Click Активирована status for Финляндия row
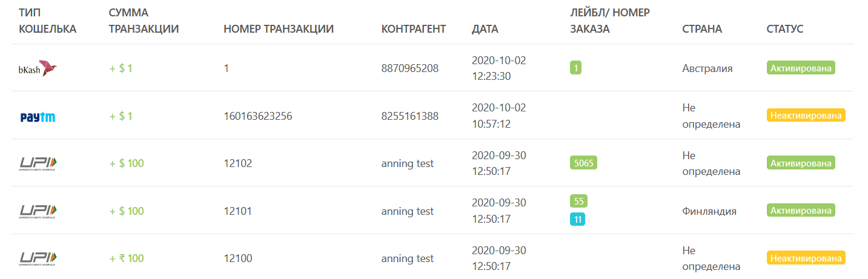Screen dimensions: 868x279 (x=801, y=210)
